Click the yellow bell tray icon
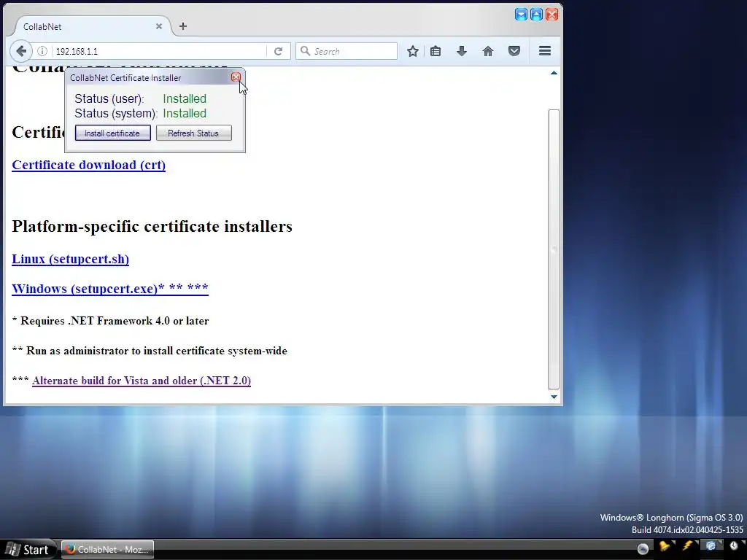This screenshot has width=747, height=560. pos(664,546)
